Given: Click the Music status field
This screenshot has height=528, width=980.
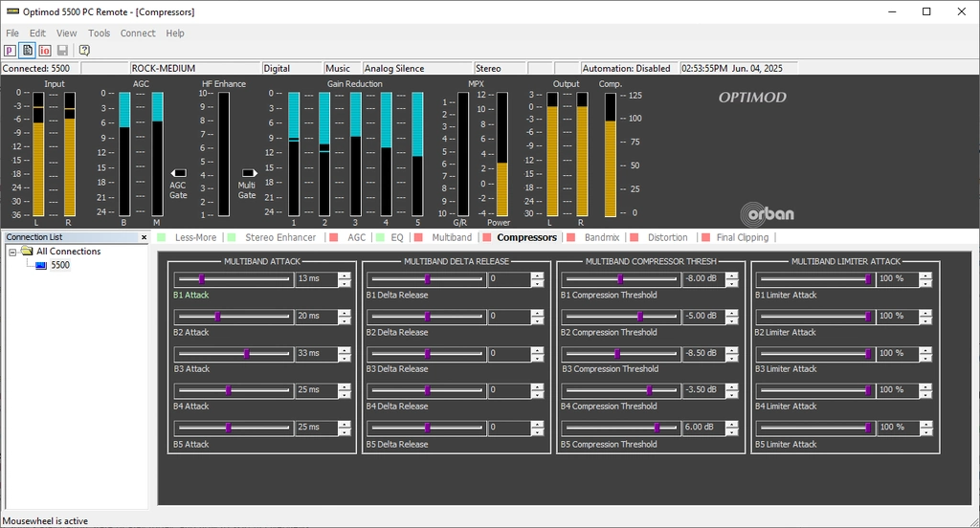Looking at the screenshot, I should click(343, 68).
